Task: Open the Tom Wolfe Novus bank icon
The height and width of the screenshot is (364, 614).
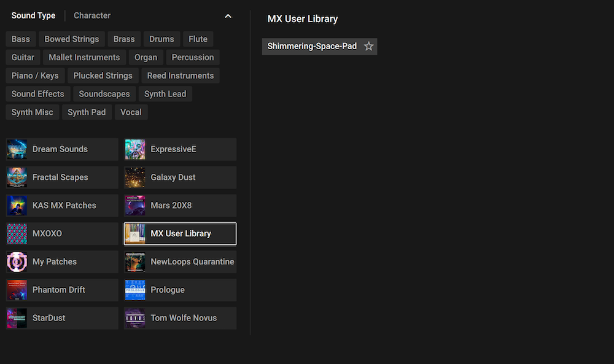Action: pos(135,318)
